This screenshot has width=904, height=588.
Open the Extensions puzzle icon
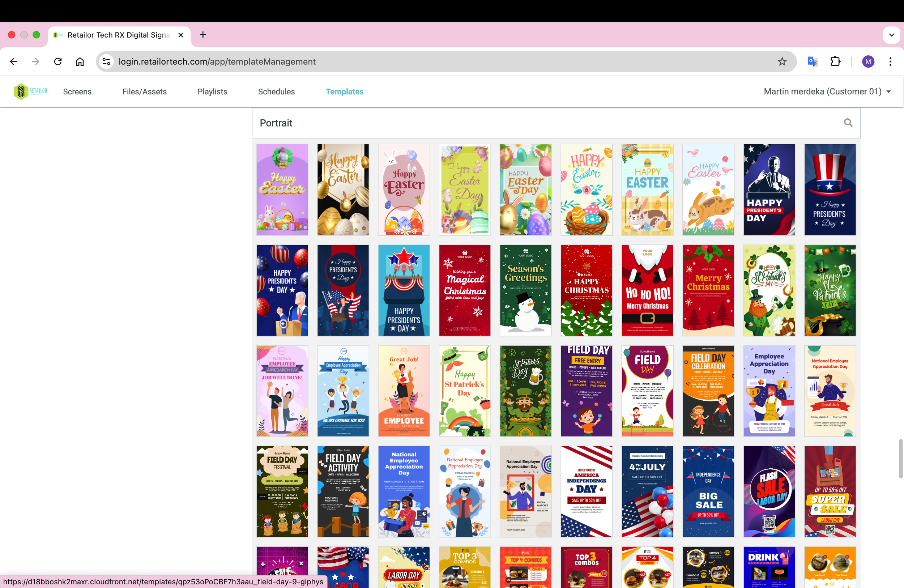(x=835, y=61)
